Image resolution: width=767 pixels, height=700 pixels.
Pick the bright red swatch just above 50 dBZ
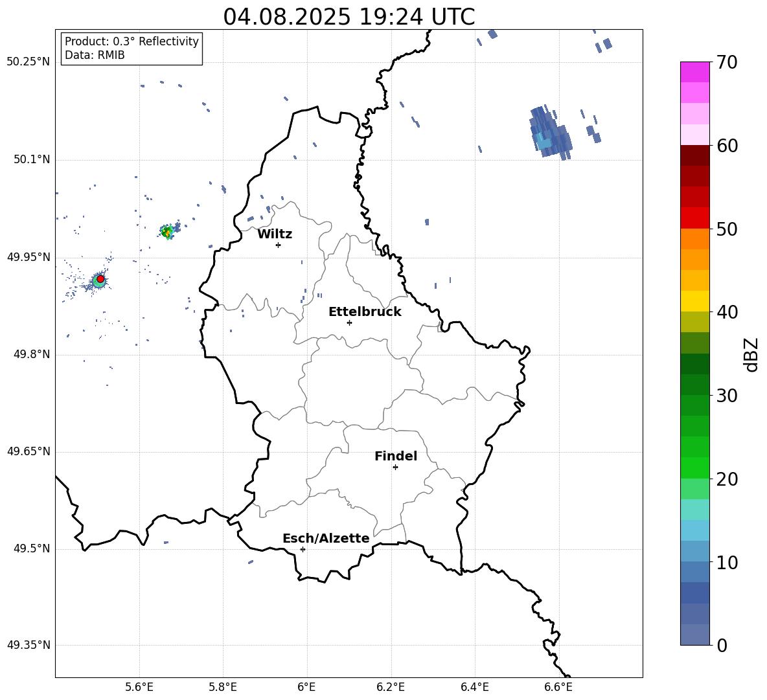(694, 218)
